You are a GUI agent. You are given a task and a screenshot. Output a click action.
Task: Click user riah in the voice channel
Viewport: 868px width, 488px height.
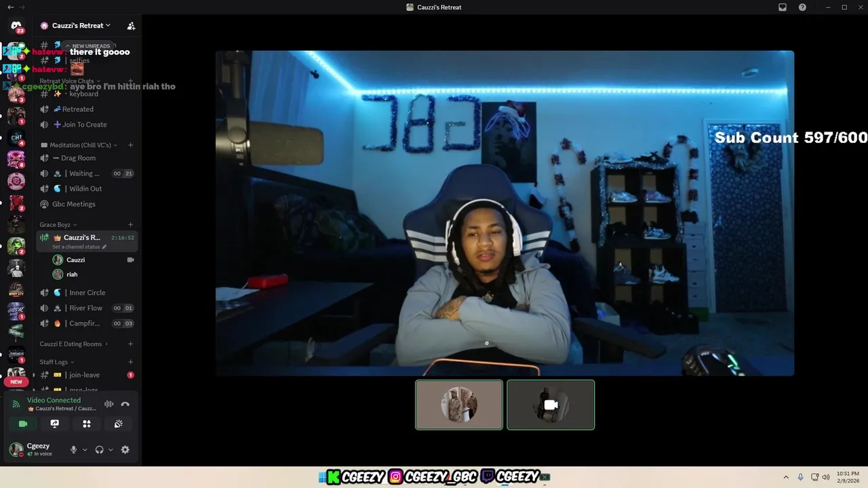pos(94,274)
